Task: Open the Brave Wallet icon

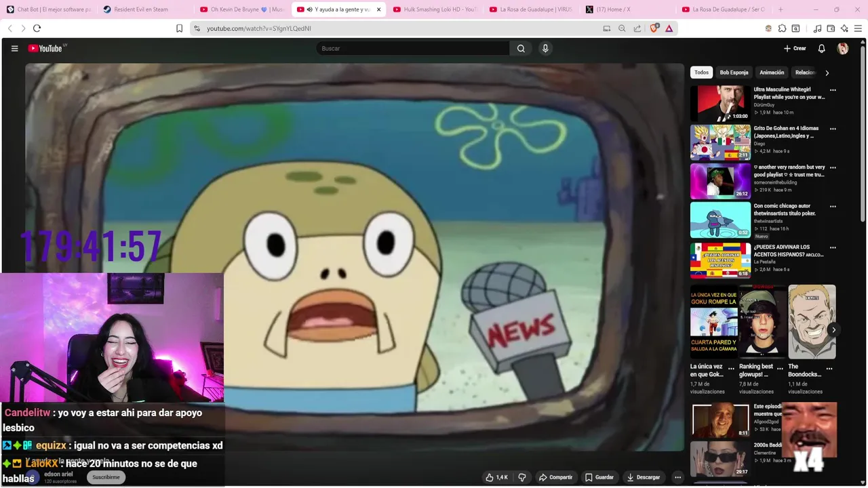Action: [x=831, y=28]
